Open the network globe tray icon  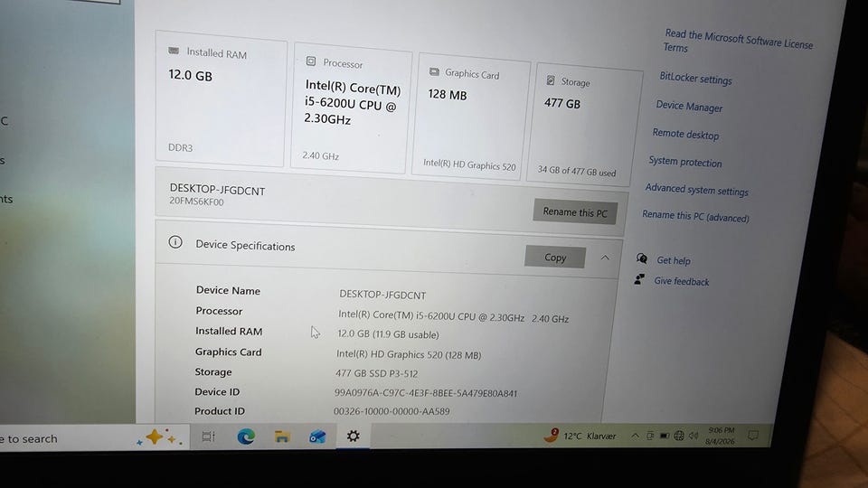tap(679, 436)
